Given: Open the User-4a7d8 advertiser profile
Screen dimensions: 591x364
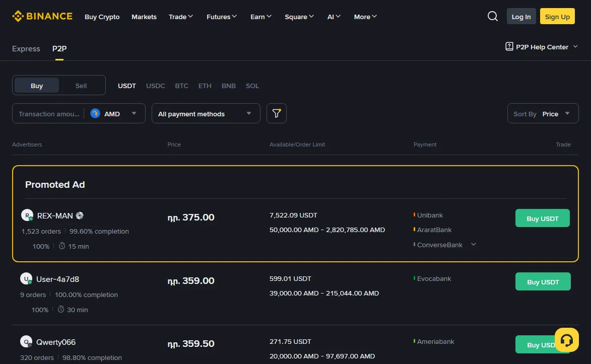Looking at the screenshot, I should pos(57,279).
